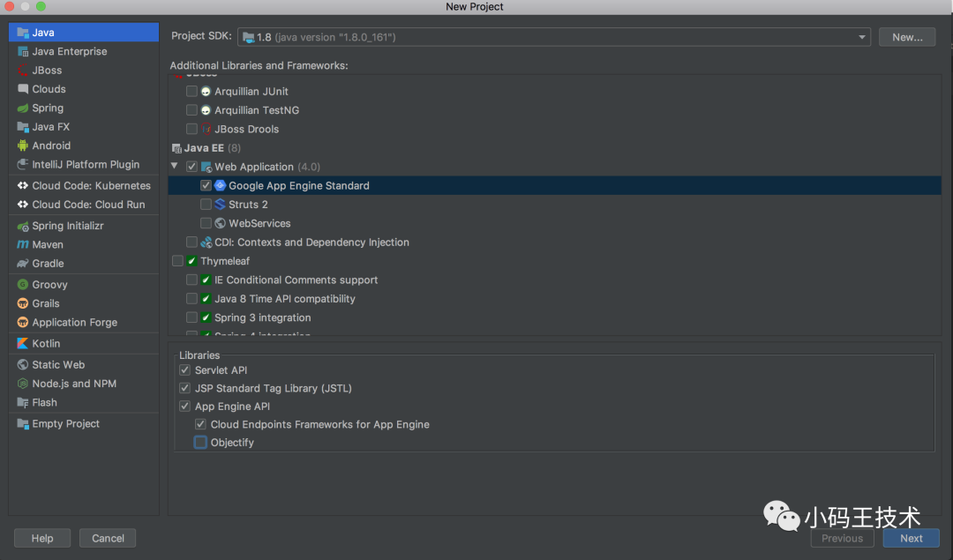This screenshot has height=560, width=953.
Task: Uncheck the Web Application checkbox
Action: (x=191, y=167)
